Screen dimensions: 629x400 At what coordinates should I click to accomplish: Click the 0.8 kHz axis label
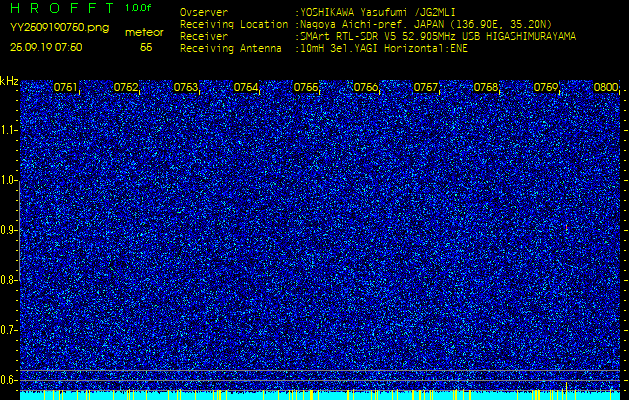click(7, 280)
